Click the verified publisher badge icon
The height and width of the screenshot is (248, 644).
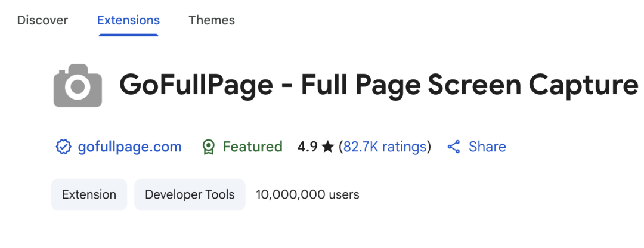pos(63,147)
